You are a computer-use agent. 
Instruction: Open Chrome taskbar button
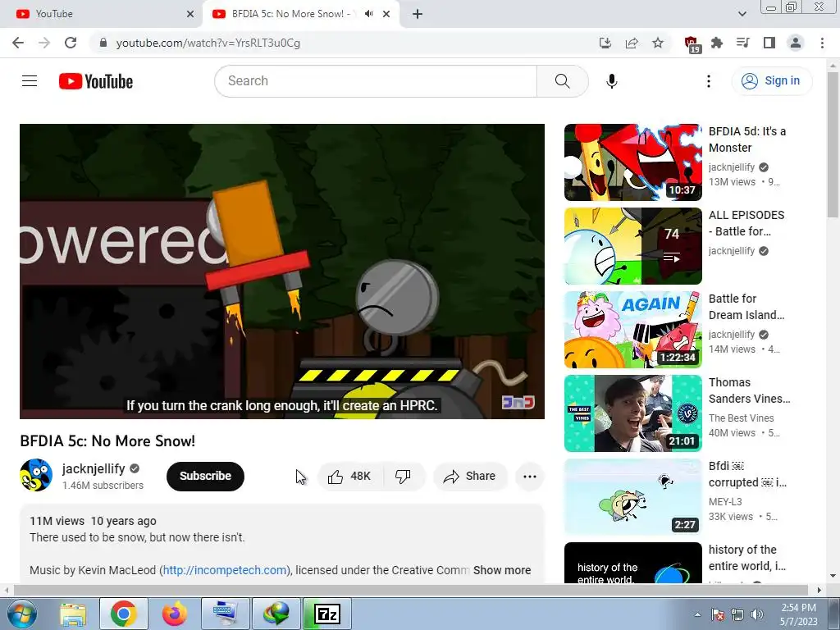pos(123,614)
